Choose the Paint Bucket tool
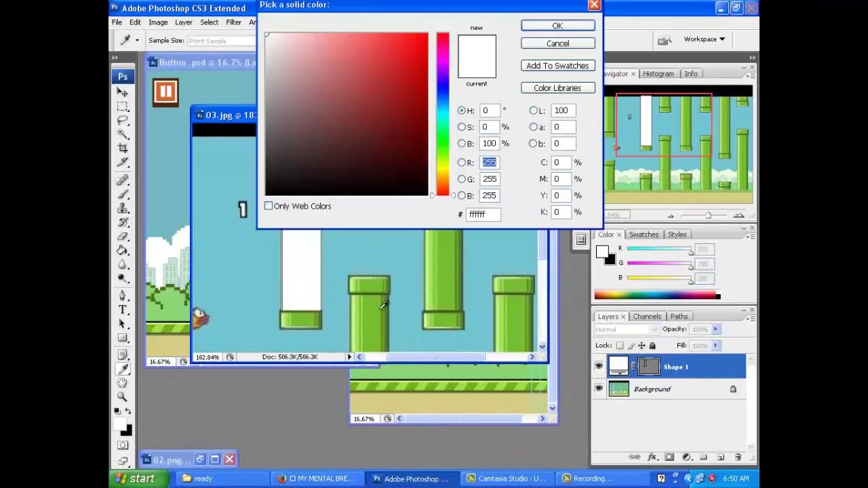The width and height of the screenshot is (868, 488). click(x=123, y=250)
